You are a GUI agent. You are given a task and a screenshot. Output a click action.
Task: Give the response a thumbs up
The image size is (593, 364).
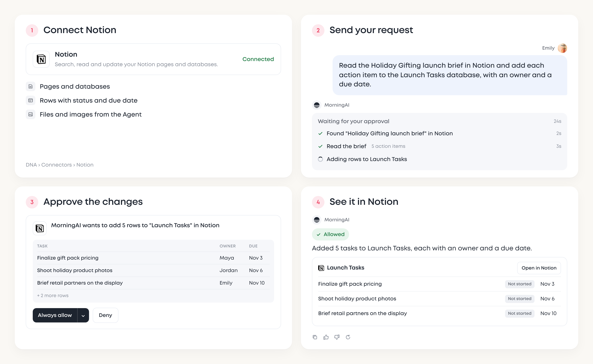click(x=326, y=337)
